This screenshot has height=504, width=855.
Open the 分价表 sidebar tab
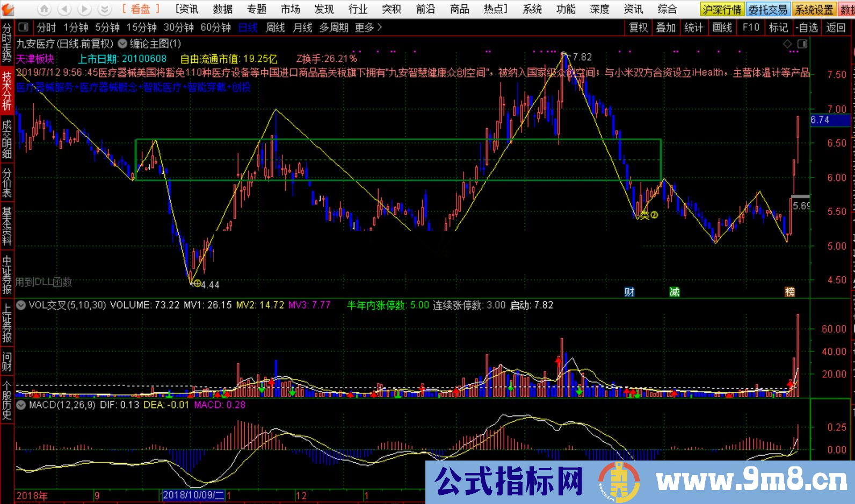(x=6, y=183)
